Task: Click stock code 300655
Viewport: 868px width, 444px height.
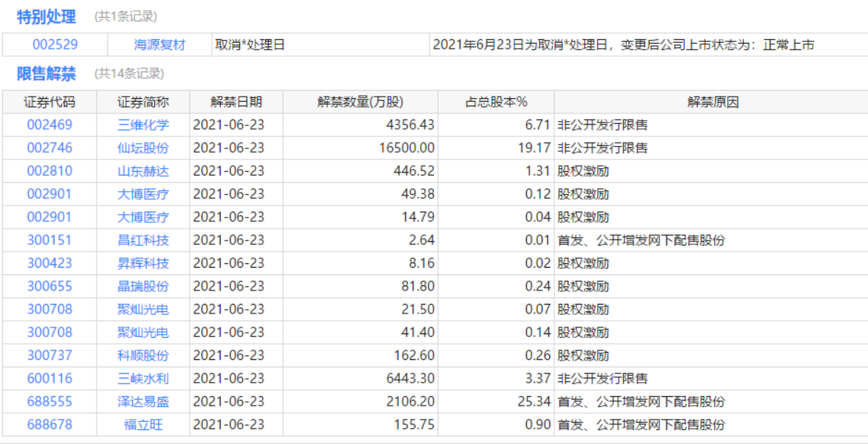Action: coord(50,286)
